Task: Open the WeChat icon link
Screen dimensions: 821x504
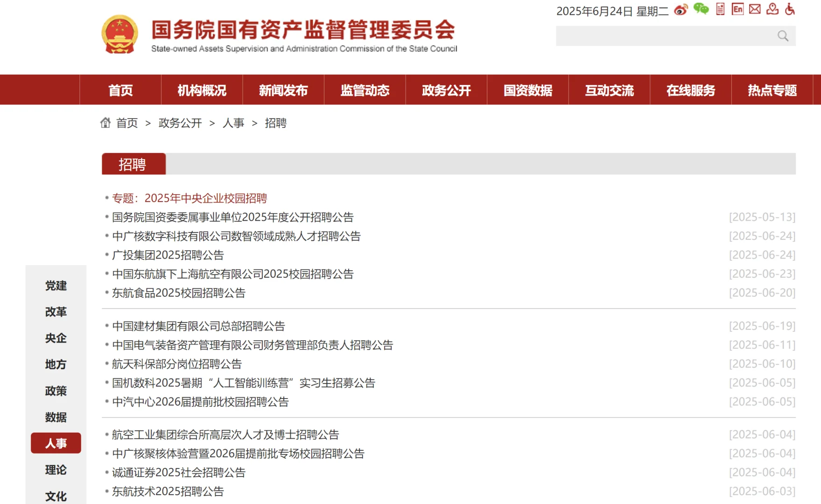Action: pyautogui.click(x=701, y=9)
